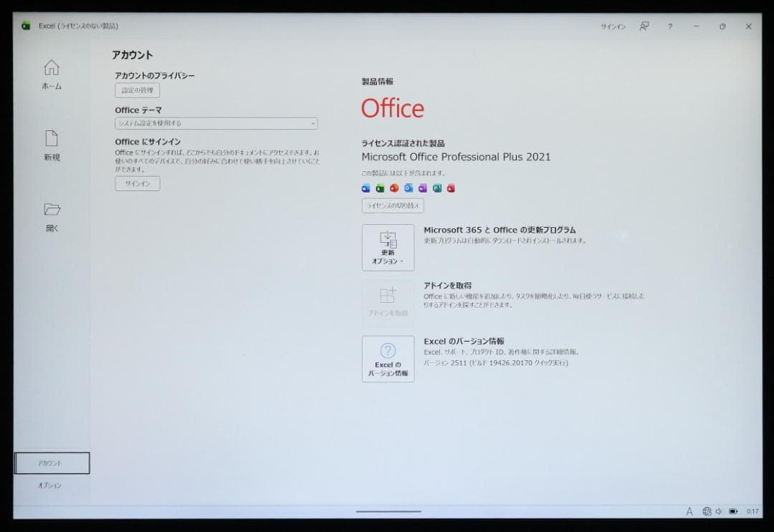Adjust the volume via the speaker tray icon

tap(719, 511)
